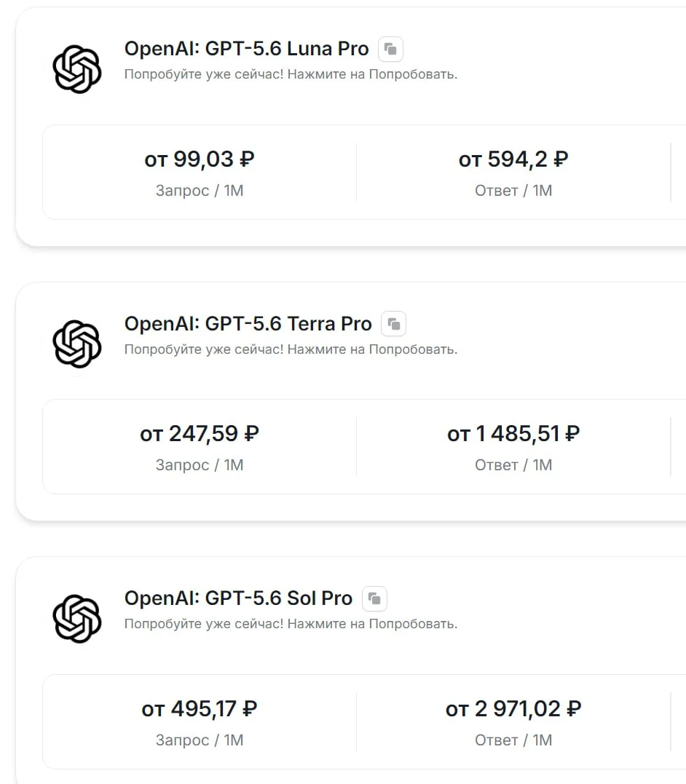The width and height of the screenshot is (686, 784).
Task: Click the OpenAI logo beside Terra Pro
Action: (77, 344)
